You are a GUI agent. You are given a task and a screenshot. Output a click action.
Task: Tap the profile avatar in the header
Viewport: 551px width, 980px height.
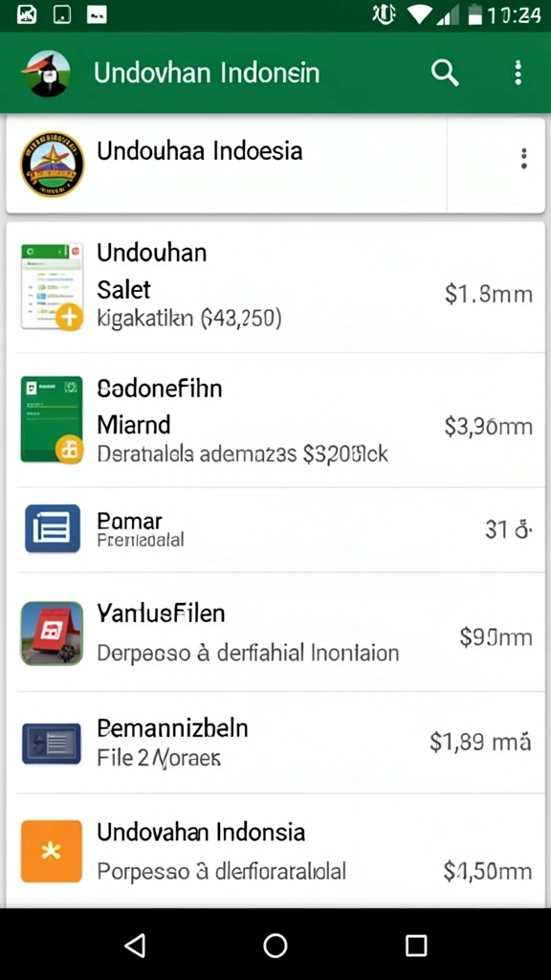46,73
